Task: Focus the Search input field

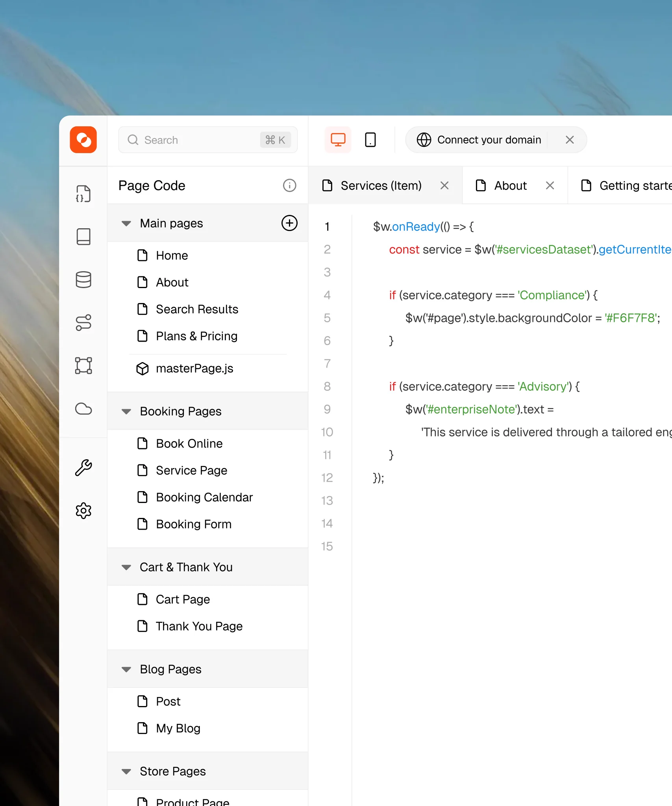Action: (207, 140)
